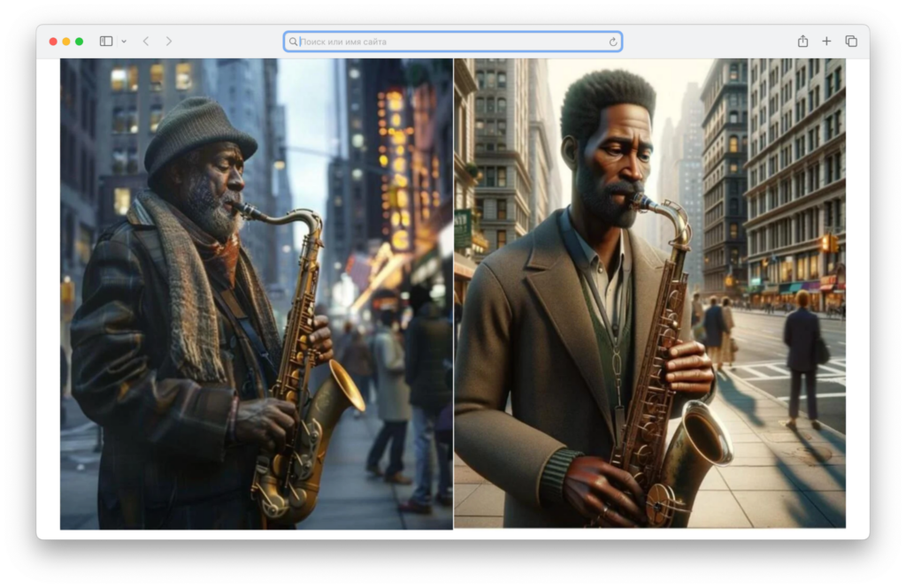Go back to the previous page
The image size is (906, 588).
(146, 41)
